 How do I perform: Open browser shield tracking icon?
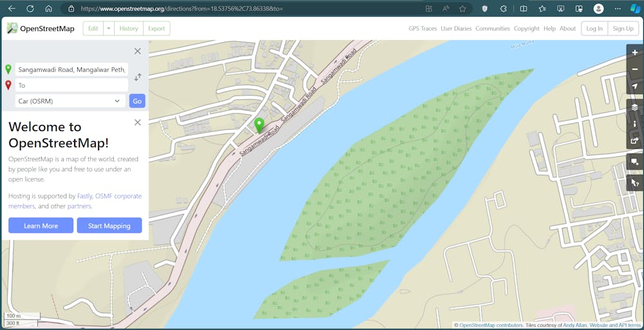click(x=484, y=8)
